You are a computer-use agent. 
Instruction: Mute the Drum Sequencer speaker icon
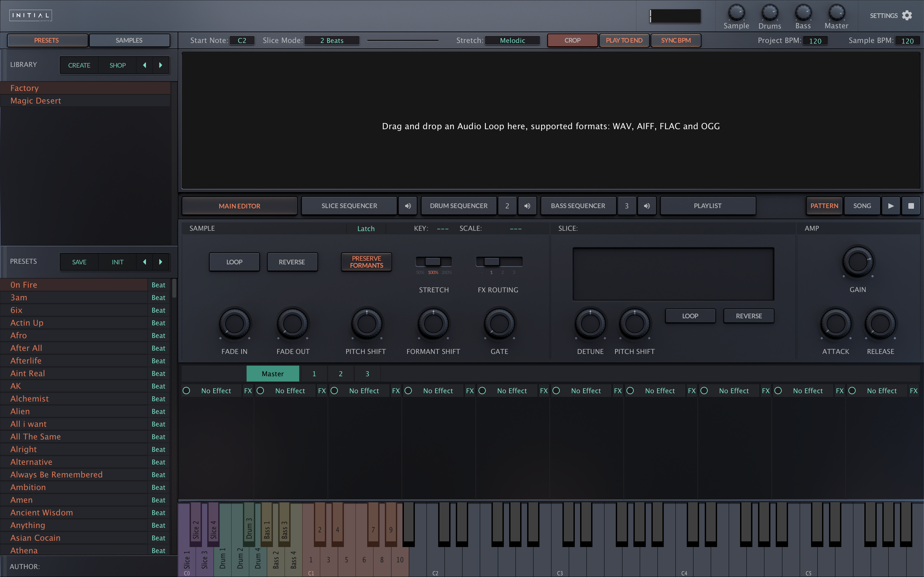tap(527, 206)
